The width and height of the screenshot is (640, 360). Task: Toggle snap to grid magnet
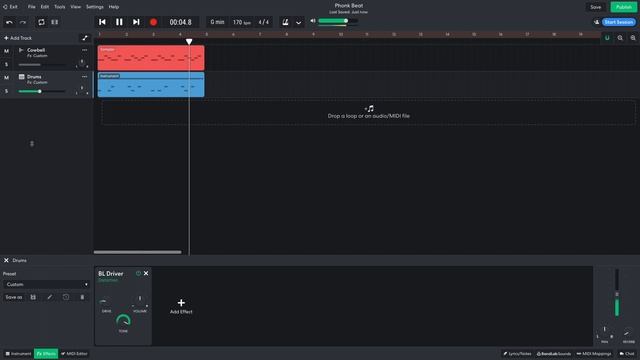(x=607, y=38)
